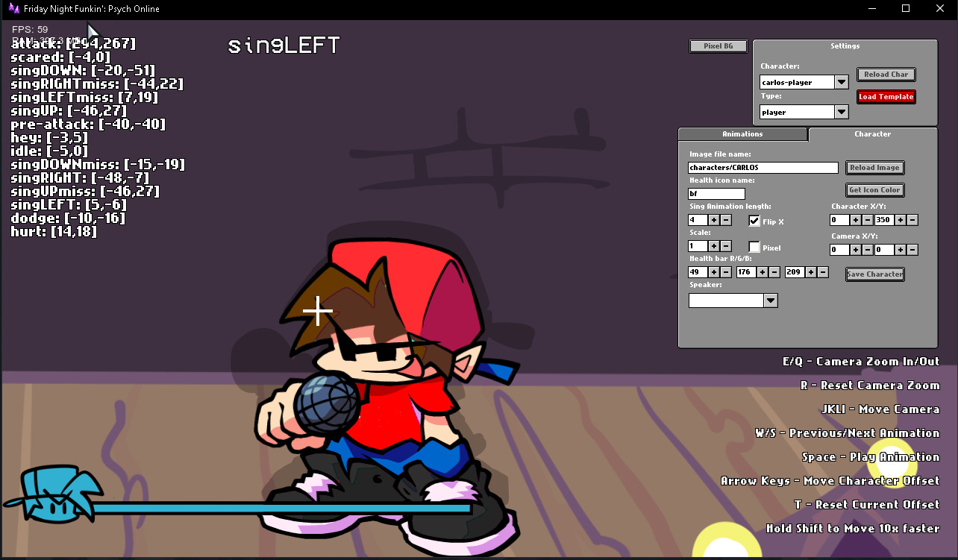Enable the Pixel checkbox

click(x=754, y=247)
